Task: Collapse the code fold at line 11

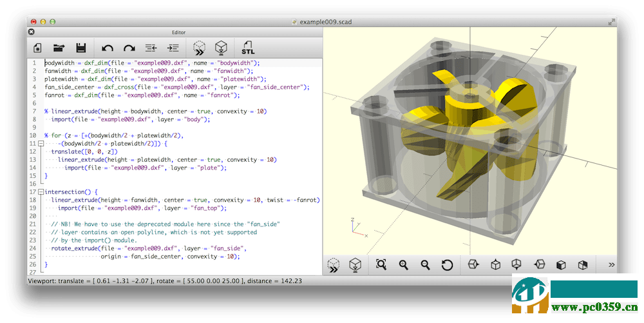Action: coord(41,144)
